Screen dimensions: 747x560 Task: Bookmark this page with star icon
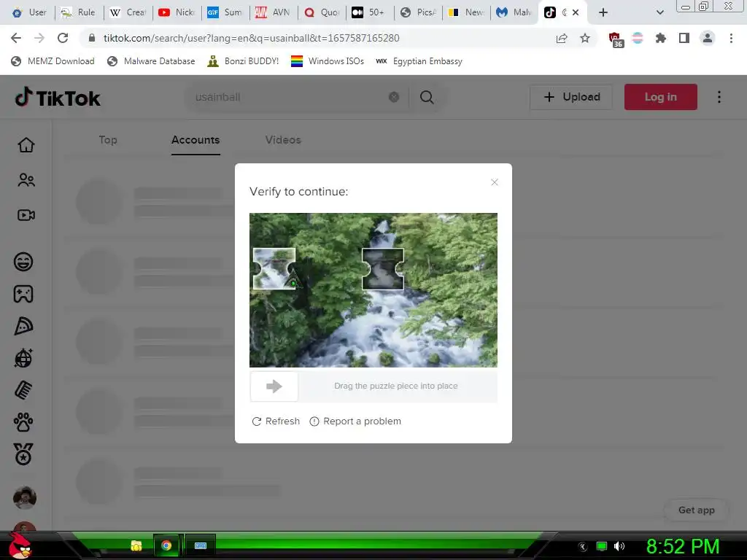pyautogui.click(x=585, y=38)
